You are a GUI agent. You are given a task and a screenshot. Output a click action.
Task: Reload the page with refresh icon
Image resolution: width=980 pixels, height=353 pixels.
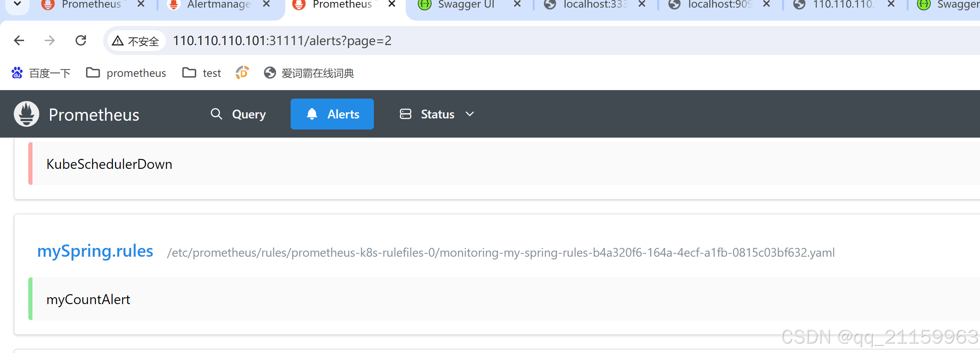coord(81,40)
